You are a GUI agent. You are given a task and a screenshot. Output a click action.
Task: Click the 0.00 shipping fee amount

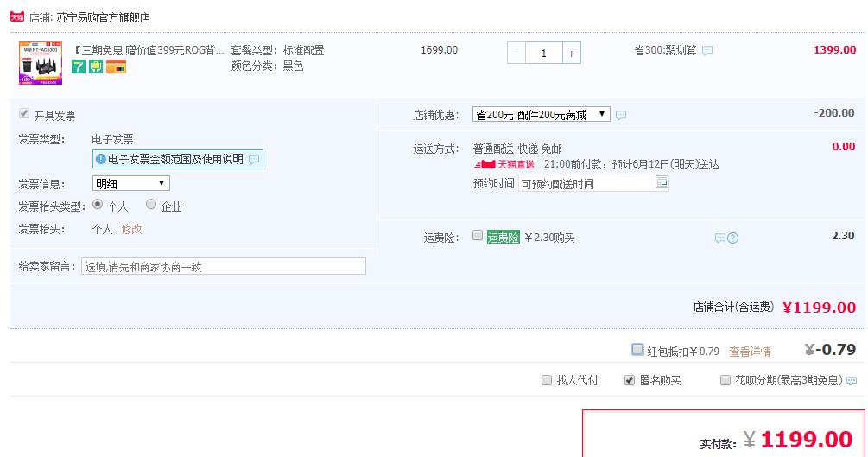(844, 147)
